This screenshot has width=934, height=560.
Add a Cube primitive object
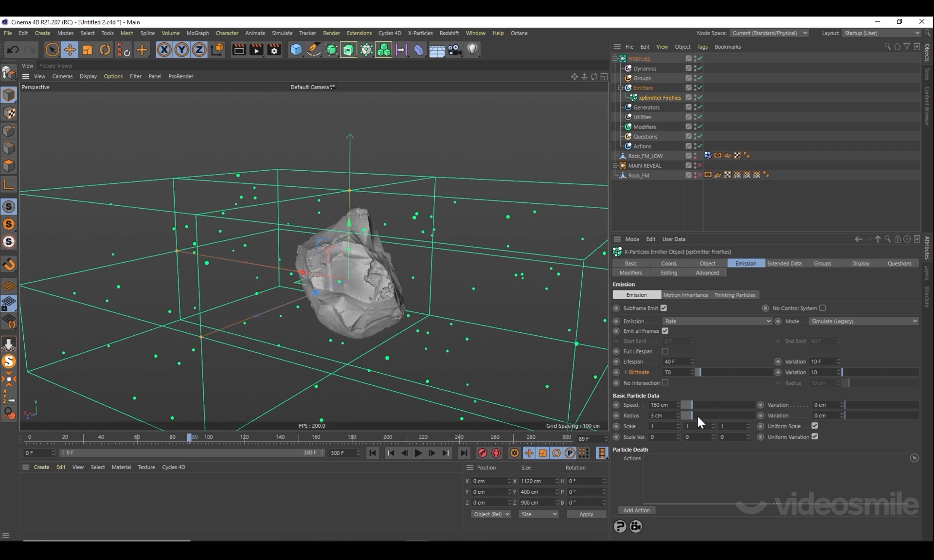pyautogui.click(x=296, y=50)
